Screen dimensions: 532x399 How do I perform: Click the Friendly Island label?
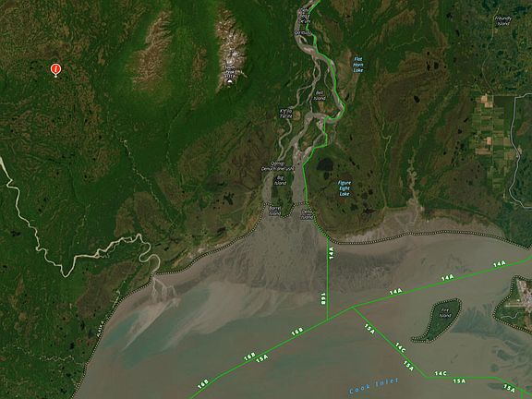click(503, 20)
